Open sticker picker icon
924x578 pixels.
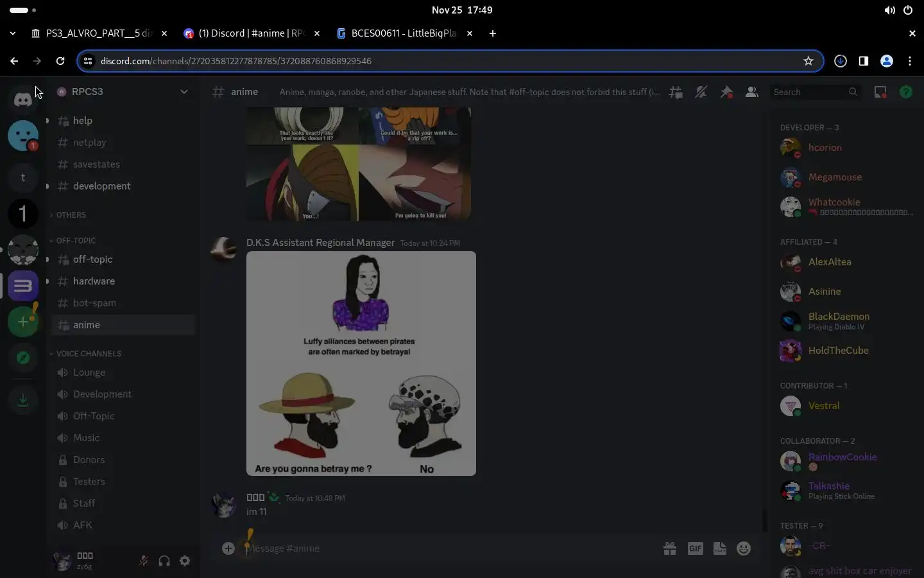pos(720,548)
